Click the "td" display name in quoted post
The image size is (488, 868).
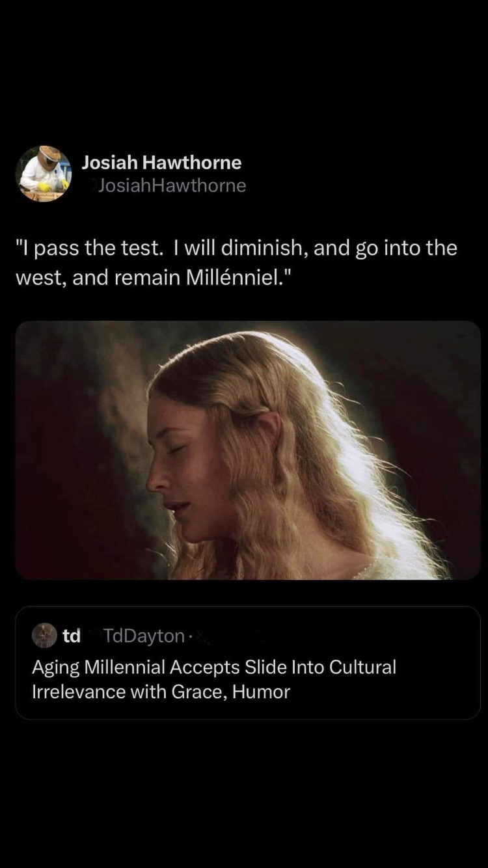72,636
